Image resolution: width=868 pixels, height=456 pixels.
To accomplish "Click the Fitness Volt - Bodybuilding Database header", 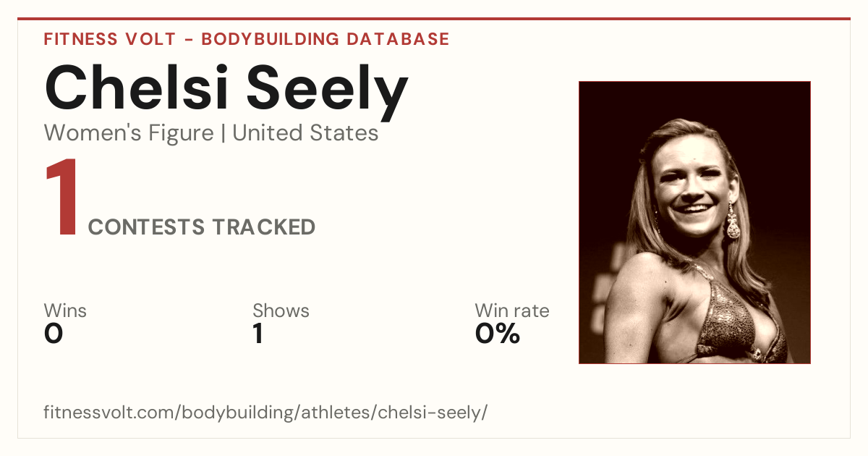I will pyautogui.click(x=247, y=39).
